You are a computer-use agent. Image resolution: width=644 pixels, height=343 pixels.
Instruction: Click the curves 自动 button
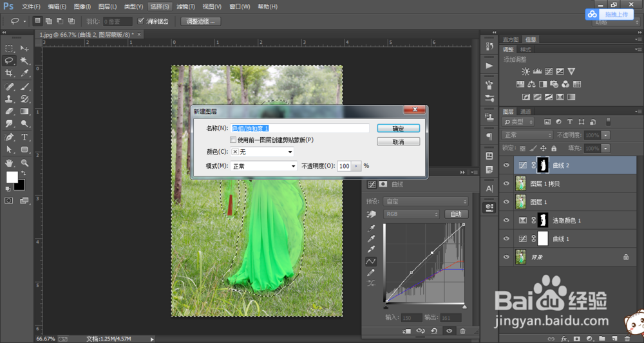point(456,214)
